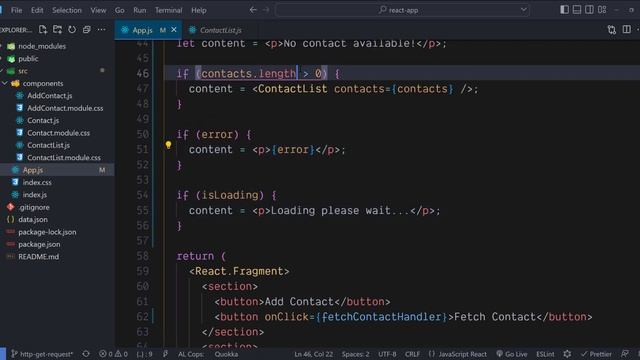Collapse the components folder
Viewport: 640px width, 360px height.
point(42,83)
